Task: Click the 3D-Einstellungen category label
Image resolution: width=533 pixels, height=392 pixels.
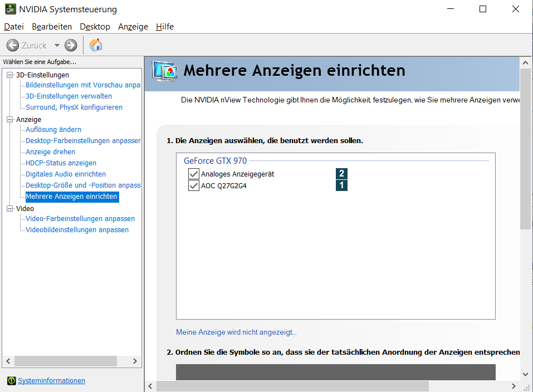Action: point(42,75)
